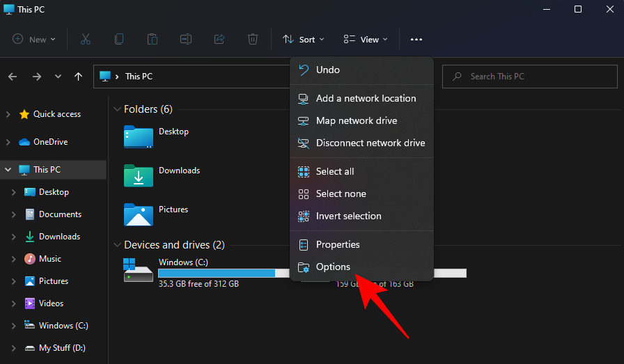The width and height of the screenshot is (624, 364).
Task: Click the Share icon in toolbar
Action: (x=219, y=40)
